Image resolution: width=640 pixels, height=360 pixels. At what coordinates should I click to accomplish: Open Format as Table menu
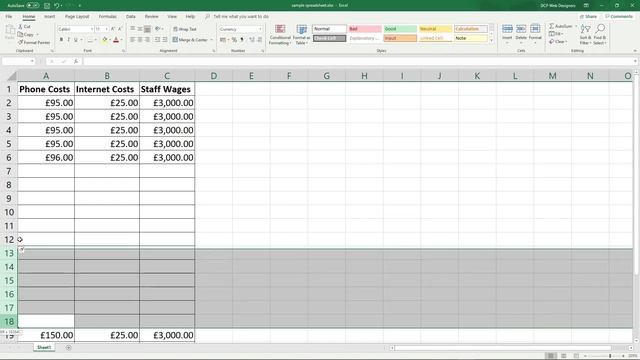click(302, 35)
